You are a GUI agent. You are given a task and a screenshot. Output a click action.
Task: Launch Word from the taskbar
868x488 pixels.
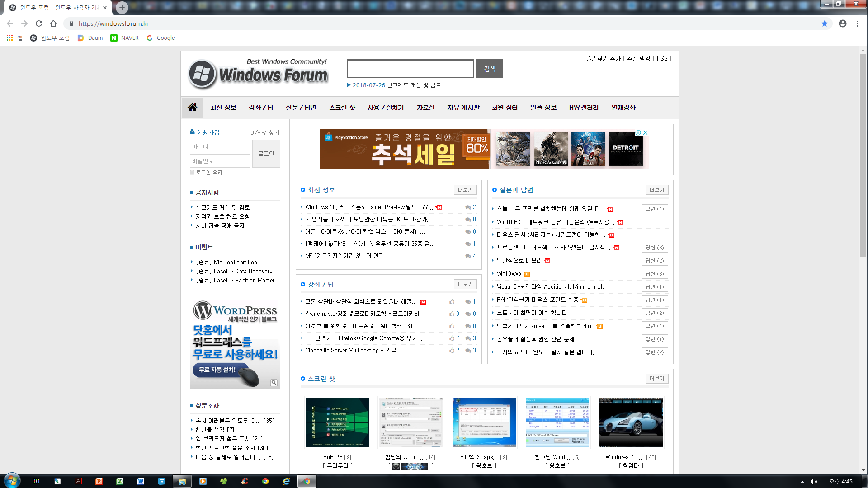point(141,481)
